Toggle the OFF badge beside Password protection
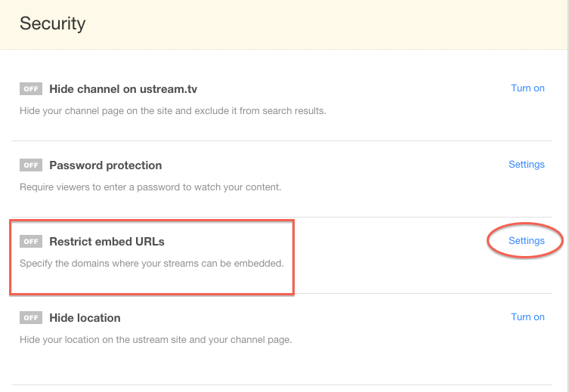This screenshot has height=392, width=569. (x=31, y=165)
